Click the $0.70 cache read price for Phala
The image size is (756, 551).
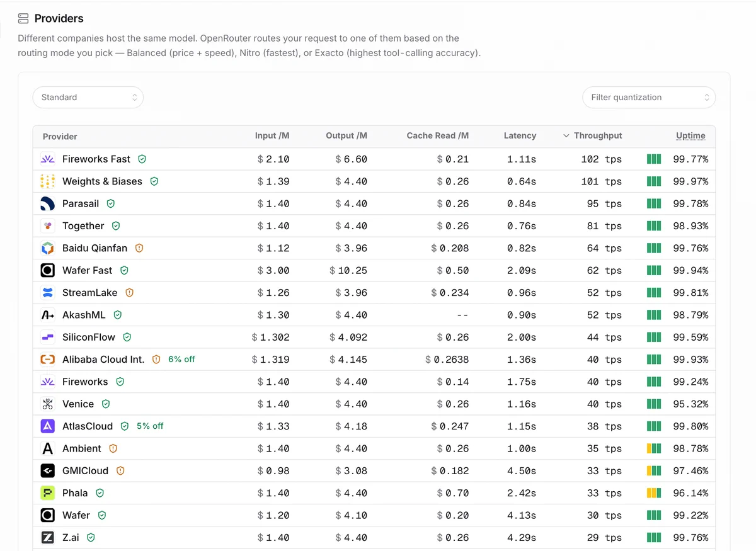(453, 493)
